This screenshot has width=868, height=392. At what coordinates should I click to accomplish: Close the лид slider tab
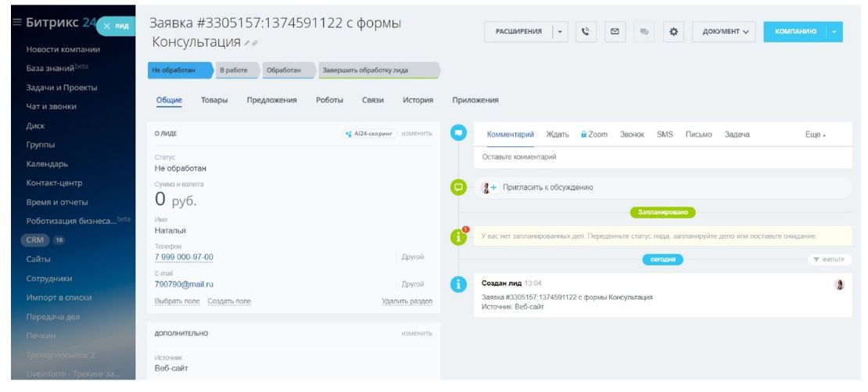click(x=107, y=26)
